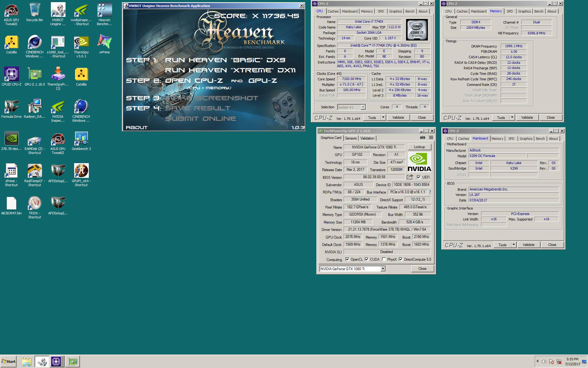588x368 pixels.
Task: Switch to Bench tab in first CPU-Z window
Action: pos(410,11)
